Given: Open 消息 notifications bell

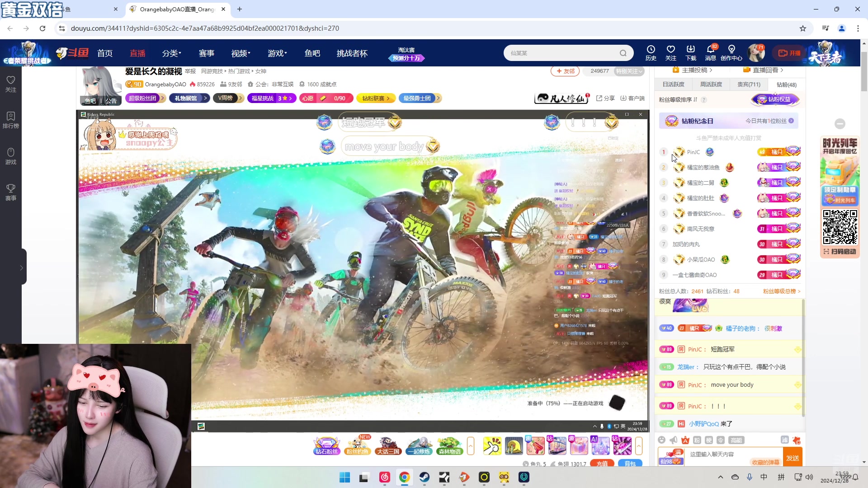Looking at the screenshot, I should [x=711, y=52].
